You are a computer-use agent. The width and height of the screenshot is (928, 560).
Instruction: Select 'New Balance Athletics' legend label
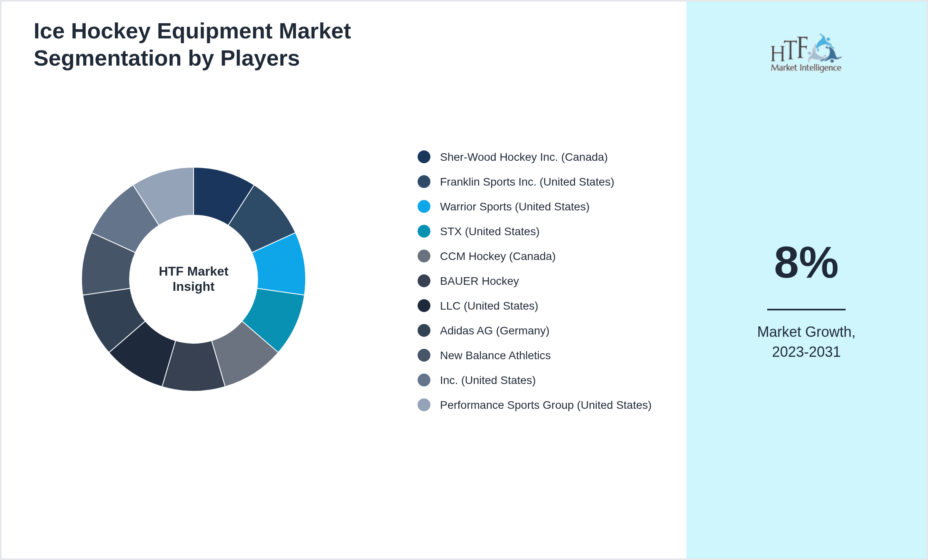495,356
